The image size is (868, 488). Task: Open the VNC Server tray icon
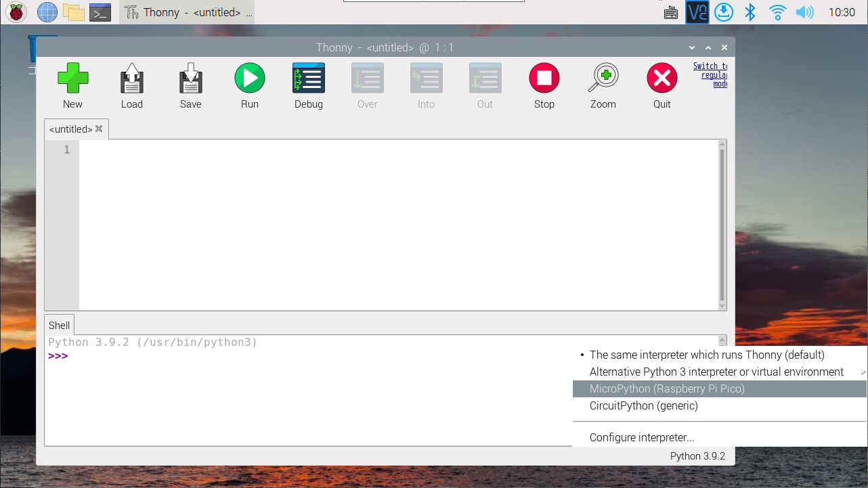pyautogui.click(x=697, y=12)
